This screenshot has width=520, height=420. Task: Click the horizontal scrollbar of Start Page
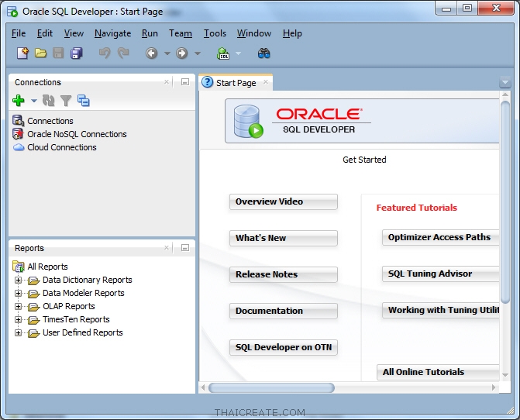pyautogui.click(x=271, y=387)
